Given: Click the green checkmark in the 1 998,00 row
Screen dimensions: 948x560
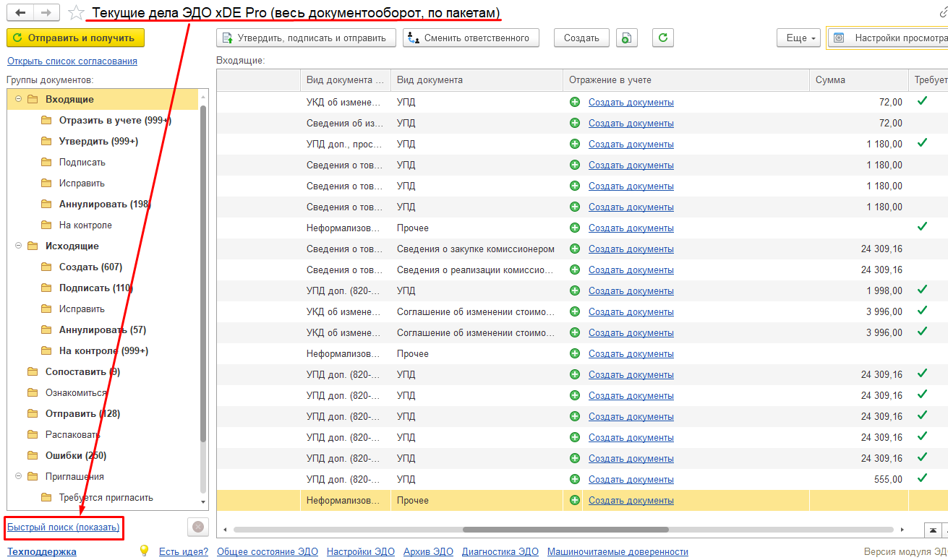Looking at the screenshot, I should click(922, 289).
